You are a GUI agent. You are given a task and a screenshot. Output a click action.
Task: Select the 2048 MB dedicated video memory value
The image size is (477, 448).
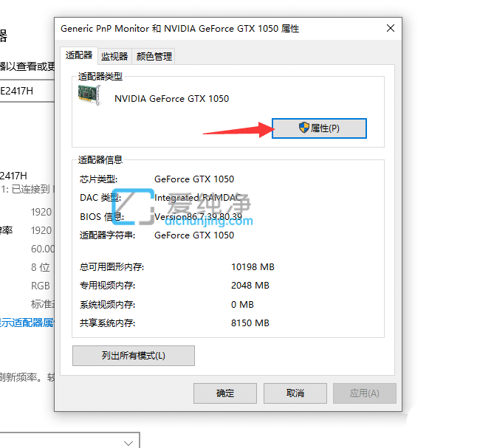click(x=250, y=286)
